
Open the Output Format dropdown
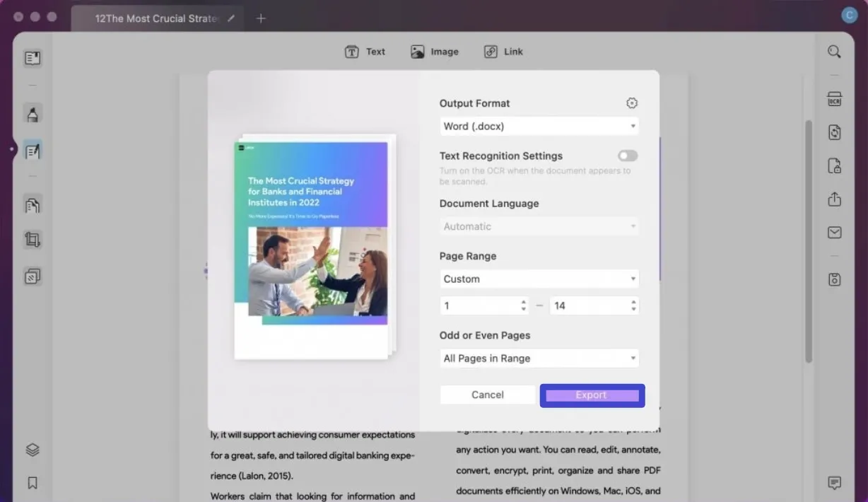[x=539, y=126]
